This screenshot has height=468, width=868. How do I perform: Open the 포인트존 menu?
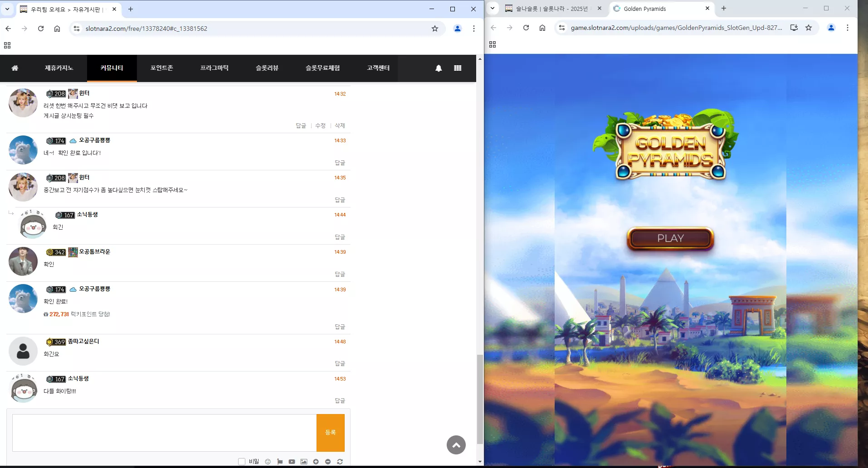pyautogui.click(x=162, y=68)
